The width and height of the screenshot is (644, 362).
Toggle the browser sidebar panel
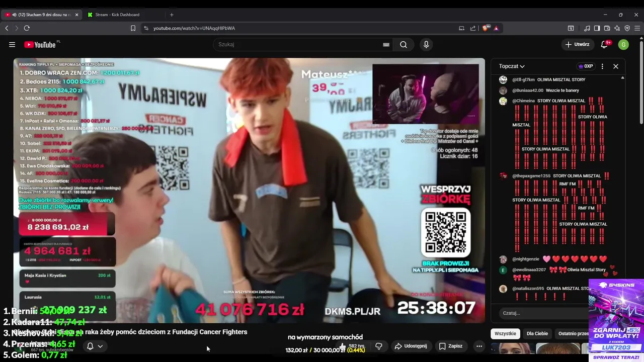tap(597, 28)
